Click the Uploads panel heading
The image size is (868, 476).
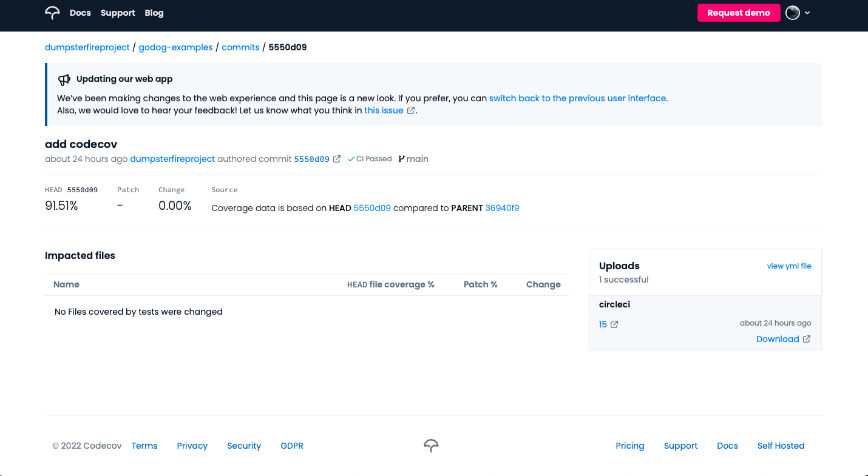pyautogui.click(x=619, y=266)
